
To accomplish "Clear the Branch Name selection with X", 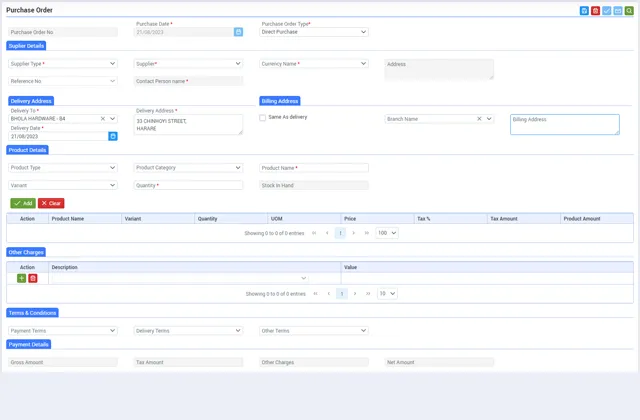I will pos(479,119).
